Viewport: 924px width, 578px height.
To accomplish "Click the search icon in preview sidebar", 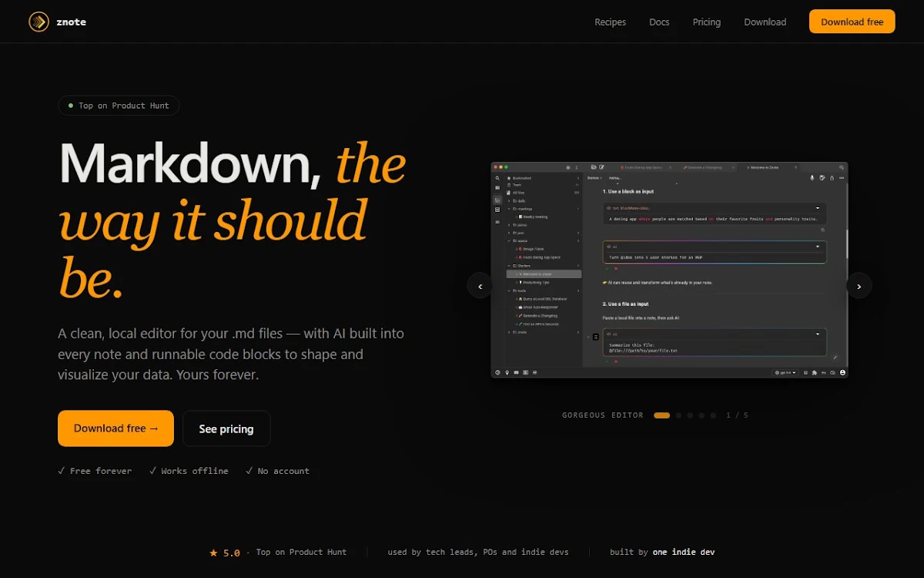I will [497, 178].
